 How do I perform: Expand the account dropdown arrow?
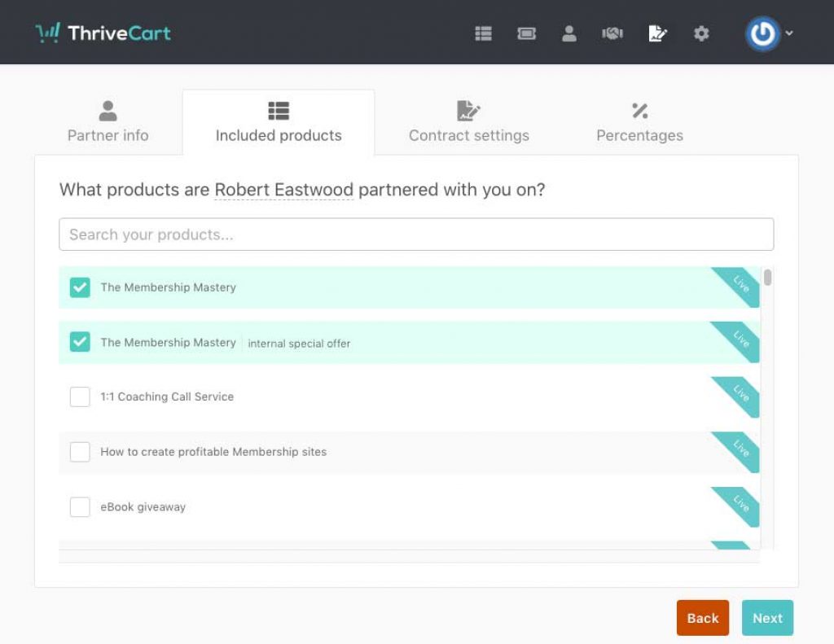click(x=789, y=33)
